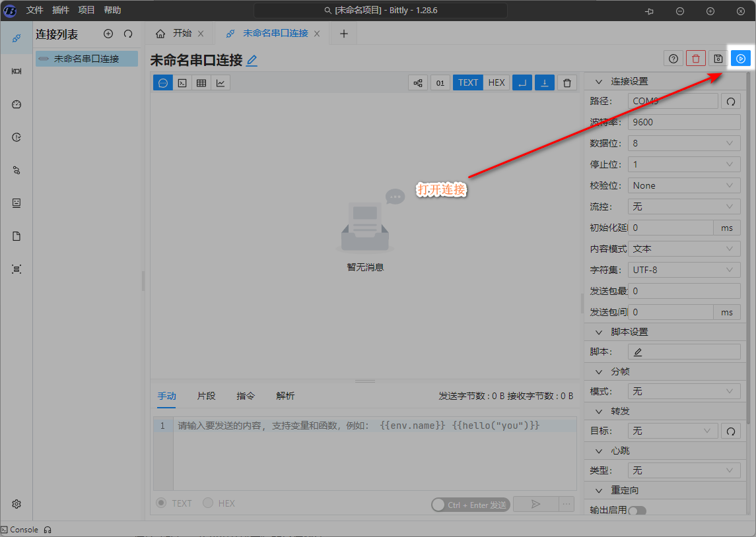
Task: Click the open connection play button
Action: tap(741, 59)
